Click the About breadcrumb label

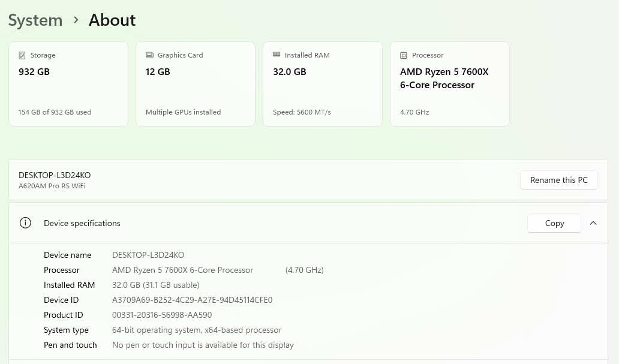coord(112,20)
